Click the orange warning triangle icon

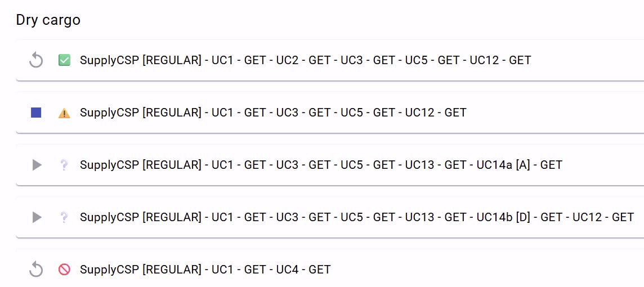point(65,113)
